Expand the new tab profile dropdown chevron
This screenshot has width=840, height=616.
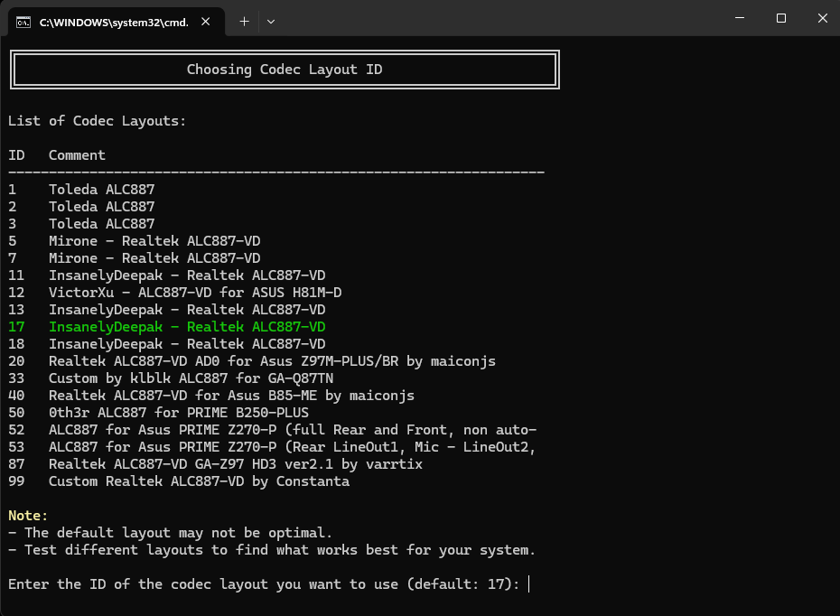pos(271,21)
